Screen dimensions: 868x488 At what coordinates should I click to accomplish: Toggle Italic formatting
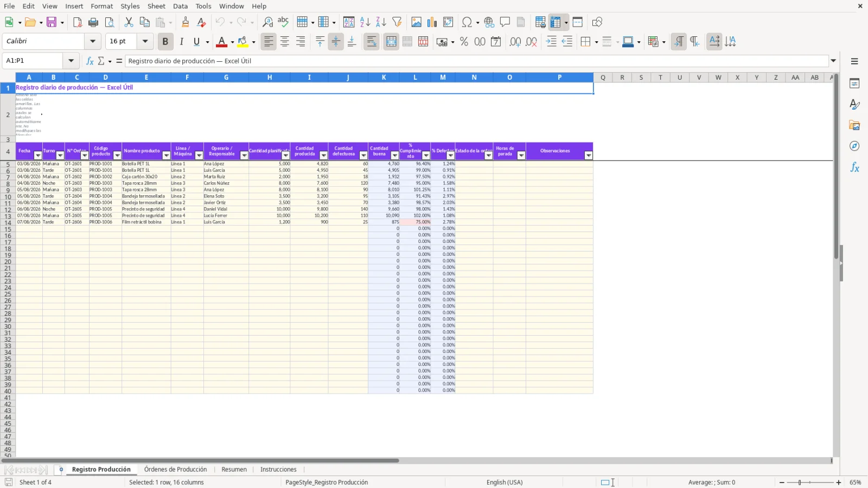tap(181, 42)
